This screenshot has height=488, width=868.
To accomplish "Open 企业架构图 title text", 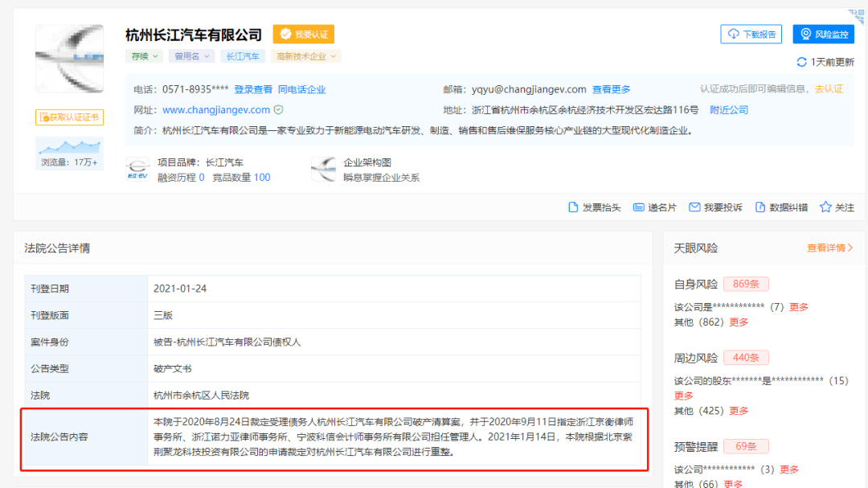I will [367, 162].
